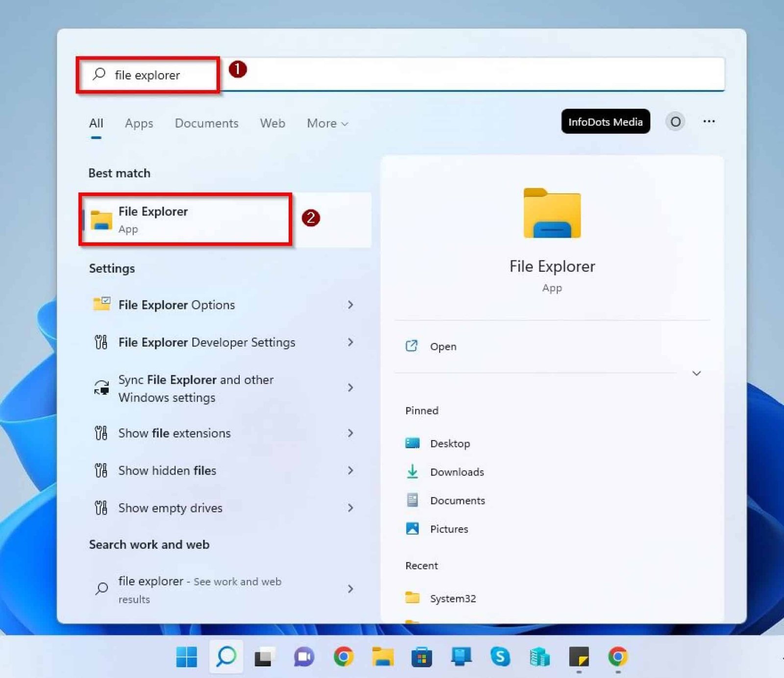Click the InfoDots Media button
This screenshot has height=678, width=784.
point(606,121)
